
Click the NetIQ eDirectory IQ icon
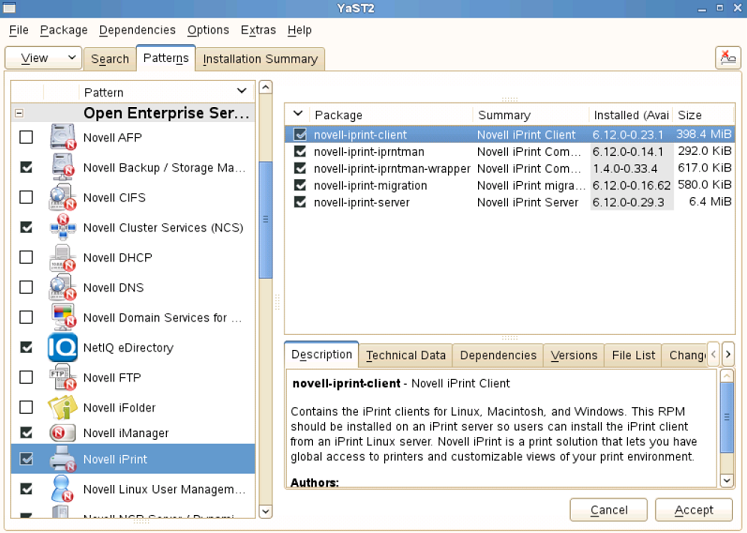(x=62, y=347)
